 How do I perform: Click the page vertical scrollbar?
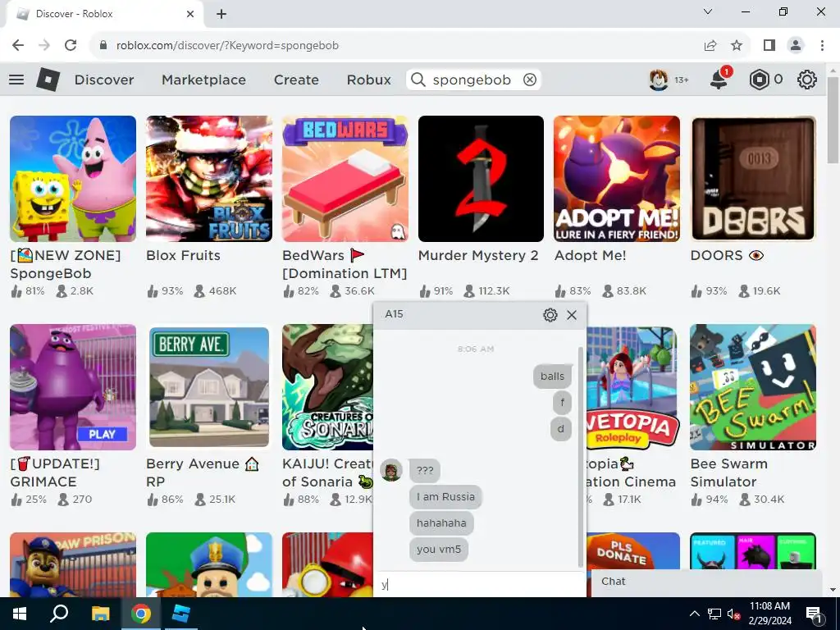(x=833, y=121)
